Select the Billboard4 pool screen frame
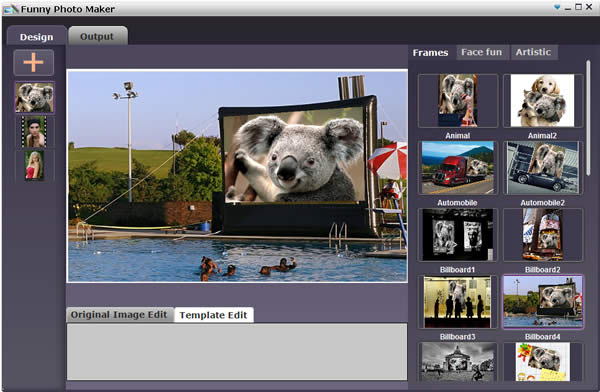This screenshot has height=392, width=600. click(543, 302)
